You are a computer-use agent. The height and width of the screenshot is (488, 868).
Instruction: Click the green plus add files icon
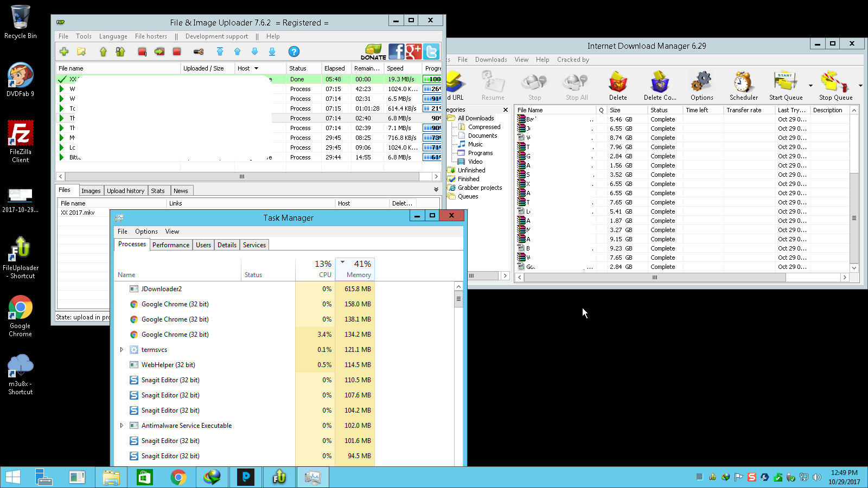tap(64, 52)
